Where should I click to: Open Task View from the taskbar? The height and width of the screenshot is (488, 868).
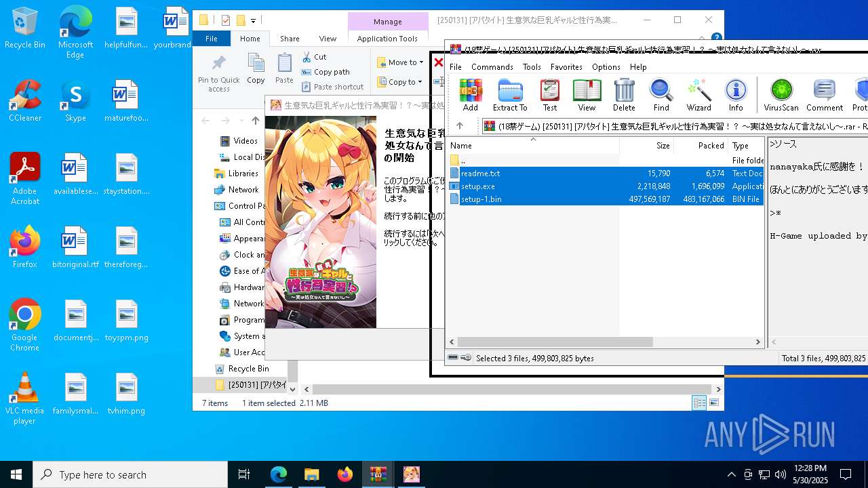pos(244,474)
